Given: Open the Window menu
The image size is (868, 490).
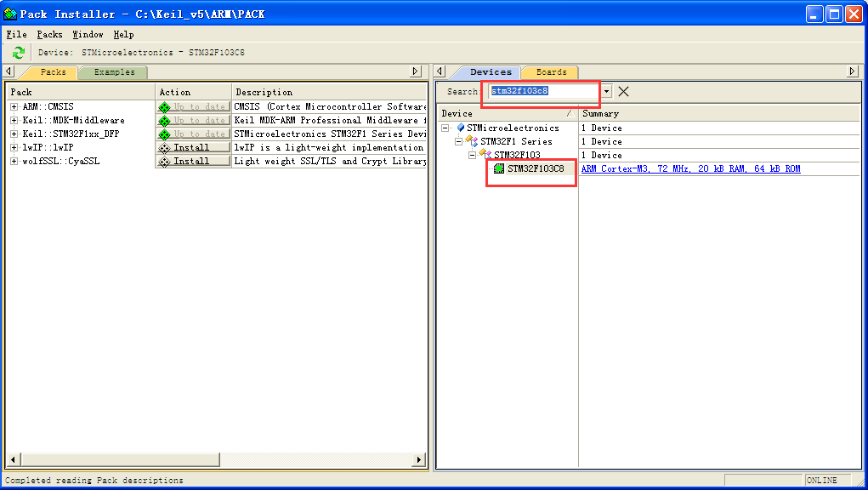Looking at the screenshot, I should pyautogui.click(x=88, y=34).
